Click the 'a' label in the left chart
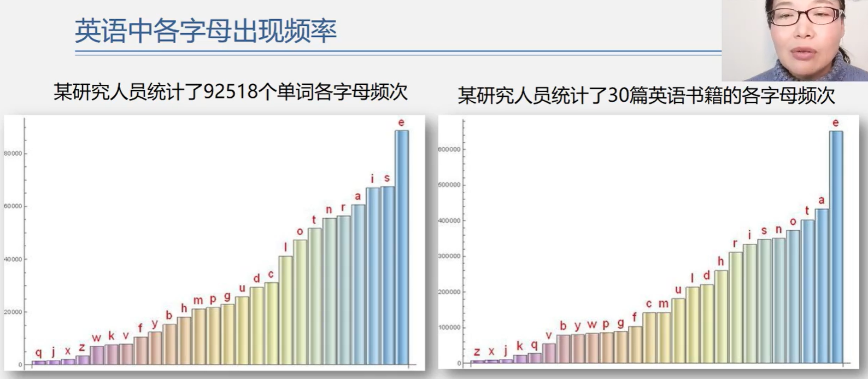 358,196
